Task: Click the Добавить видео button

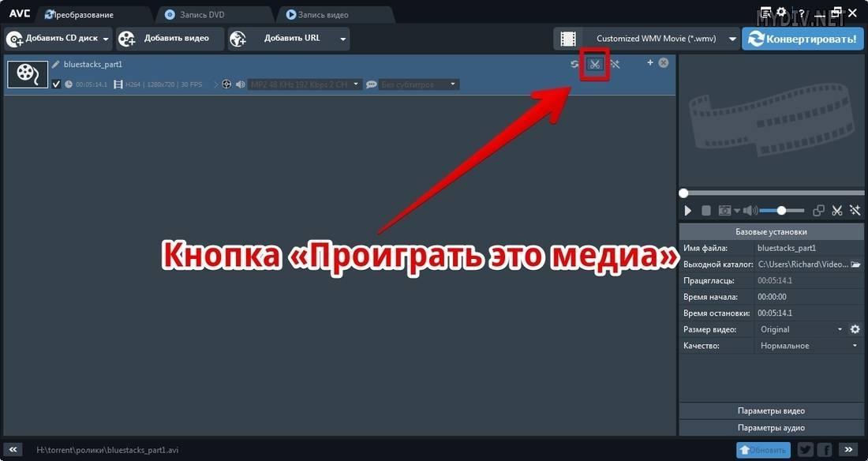Action: (x=170, y=39)
